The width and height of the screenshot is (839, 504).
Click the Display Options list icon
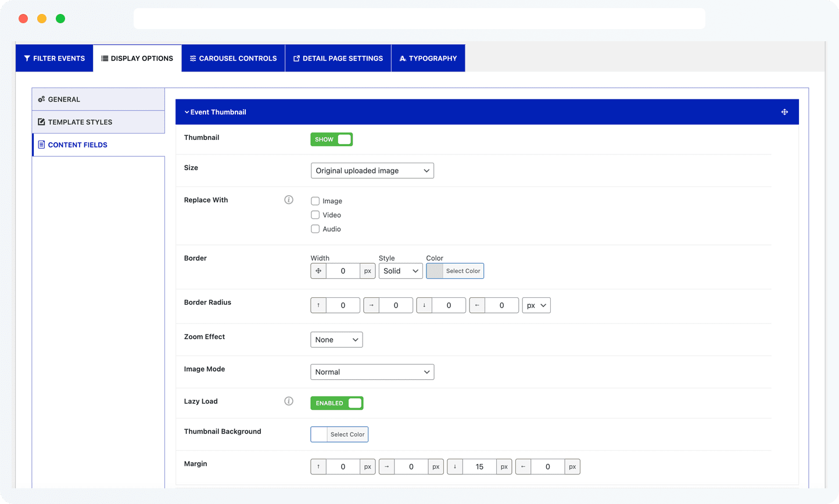pos(105,58)
